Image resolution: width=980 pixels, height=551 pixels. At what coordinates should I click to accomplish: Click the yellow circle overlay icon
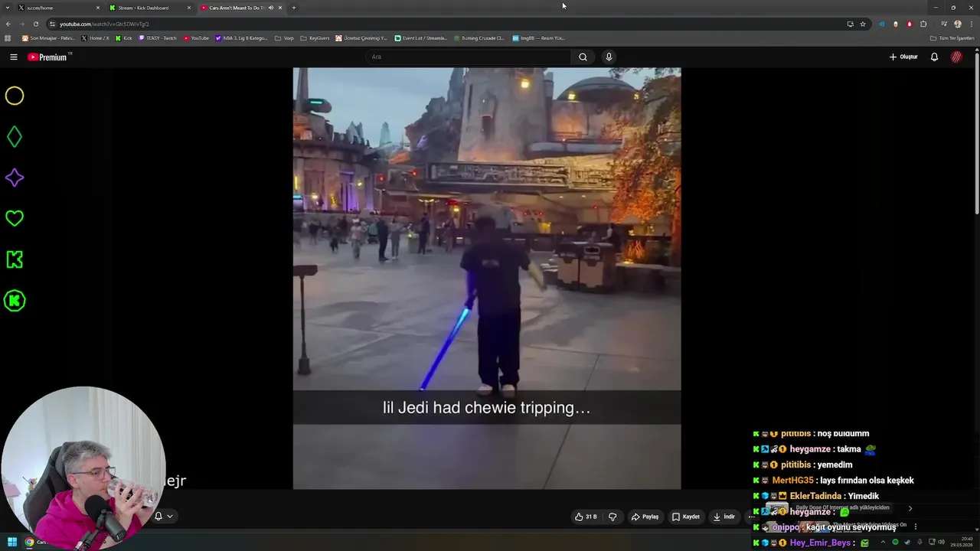tap(15, 96)
